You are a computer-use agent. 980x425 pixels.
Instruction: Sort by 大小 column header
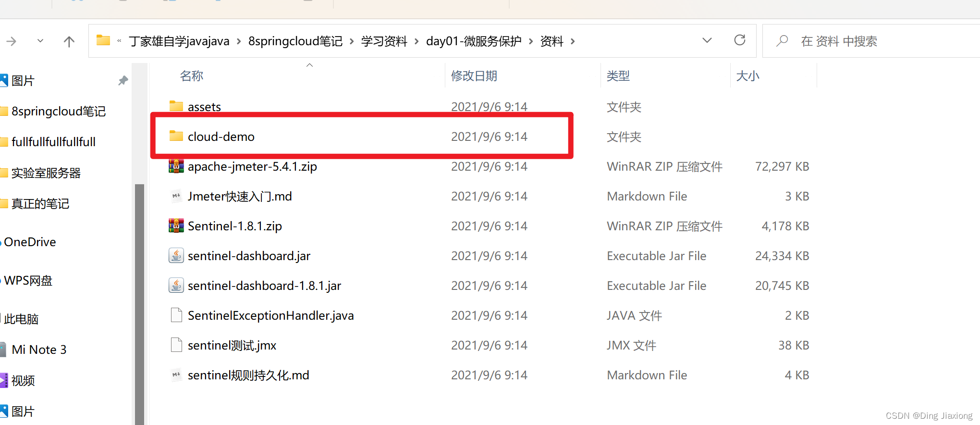coord(747,75)
